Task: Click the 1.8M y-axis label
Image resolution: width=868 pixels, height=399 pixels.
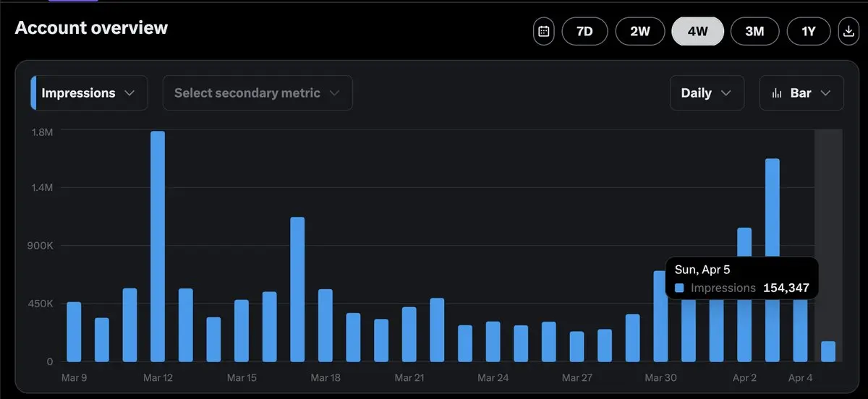Action: [x=43, y=132]
